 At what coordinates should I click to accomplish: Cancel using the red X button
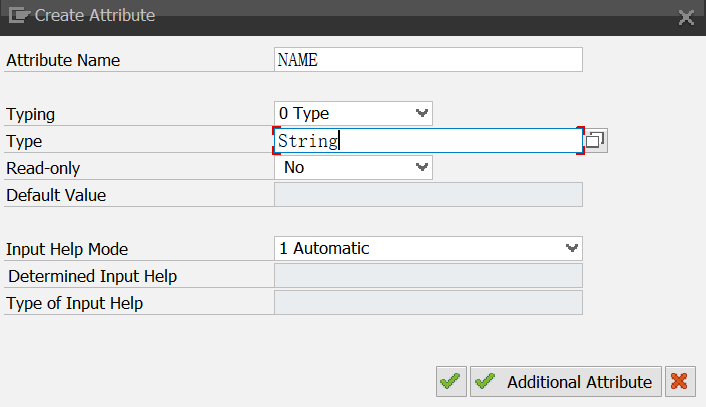tap(680, 381)
